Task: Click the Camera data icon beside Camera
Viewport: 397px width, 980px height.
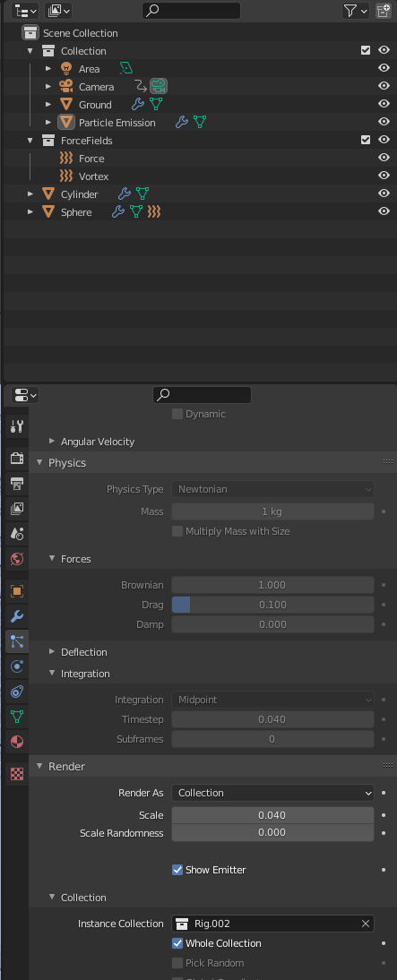Action: pos(159,86)
